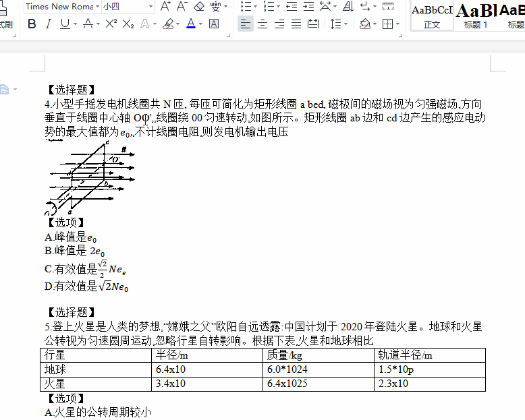Click the option 'D.有效值是√2Ne0'
This screenshot has width=525, height=420.
click(86, 287)
